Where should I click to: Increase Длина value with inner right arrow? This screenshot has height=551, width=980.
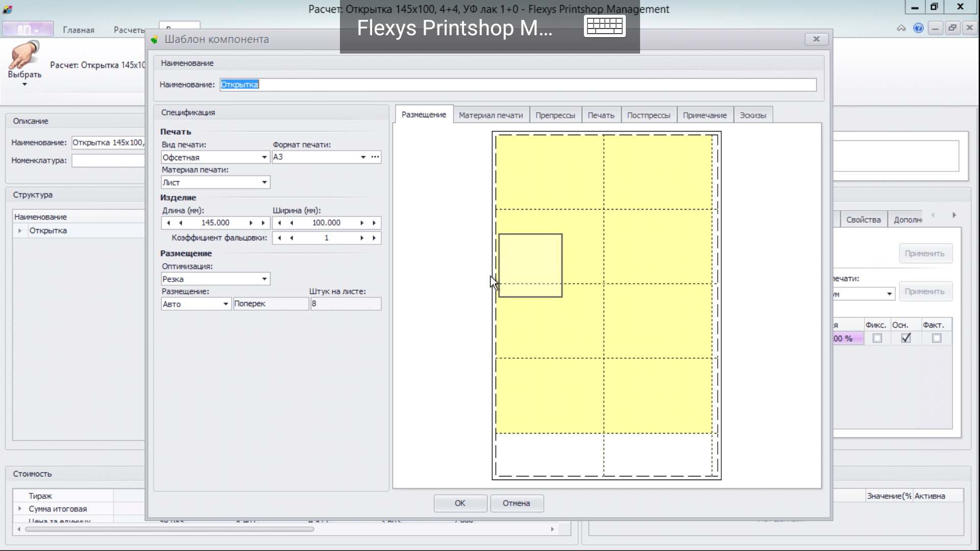click(251, 223)
